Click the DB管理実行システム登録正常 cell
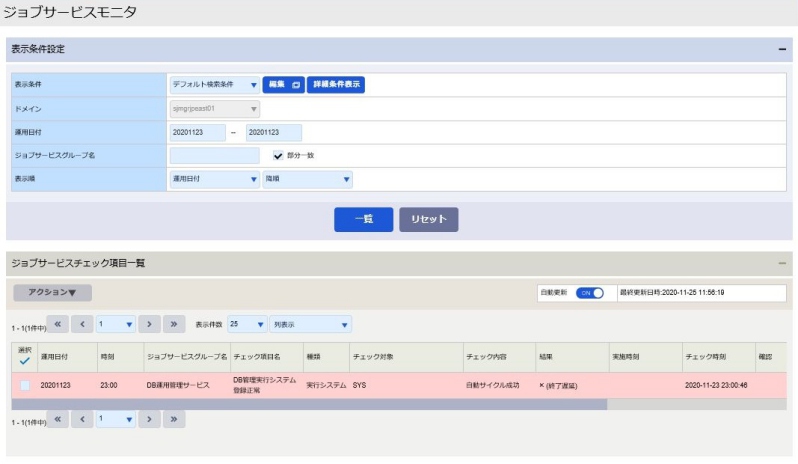The height and width of the screenshot is (464, 798). click(265, 386)
